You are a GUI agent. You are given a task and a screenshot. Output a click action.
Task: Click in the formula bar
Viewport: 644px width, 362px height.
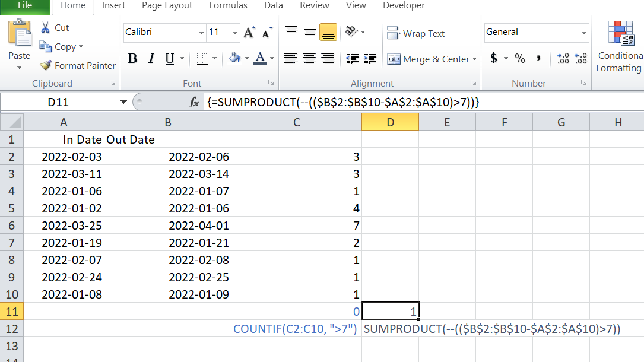coord(424,102)
